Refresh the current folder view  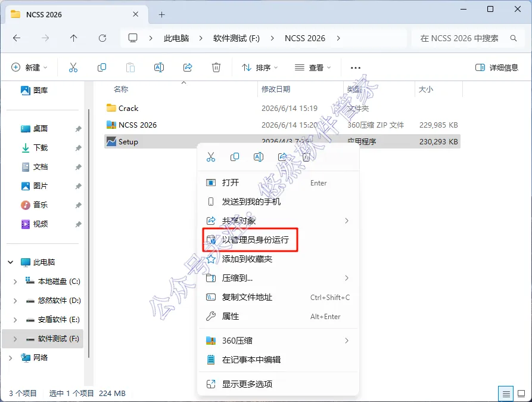(102, 38)
